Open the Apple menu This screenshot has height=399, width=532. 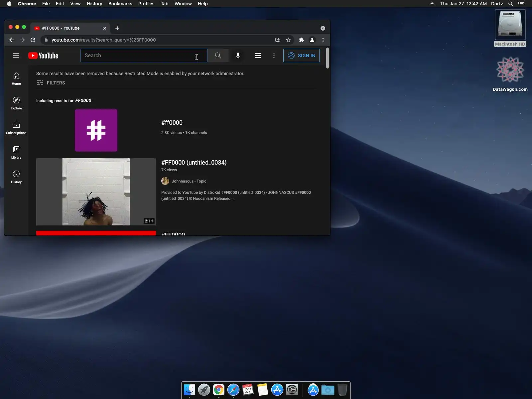tap(9, 4)
